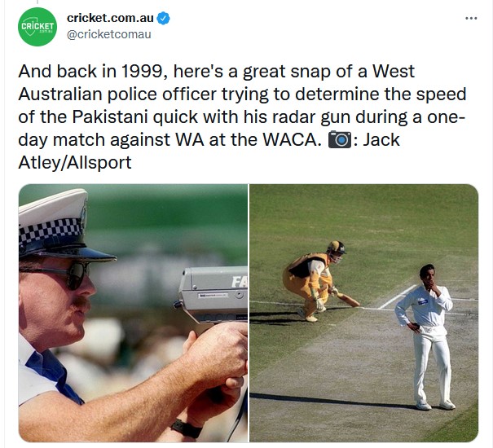The width and height of the screenshot is (493, 448).
Task: Click the 'Jack Atley/Allsport' photo credit text
Action: [x=209, y=151]
